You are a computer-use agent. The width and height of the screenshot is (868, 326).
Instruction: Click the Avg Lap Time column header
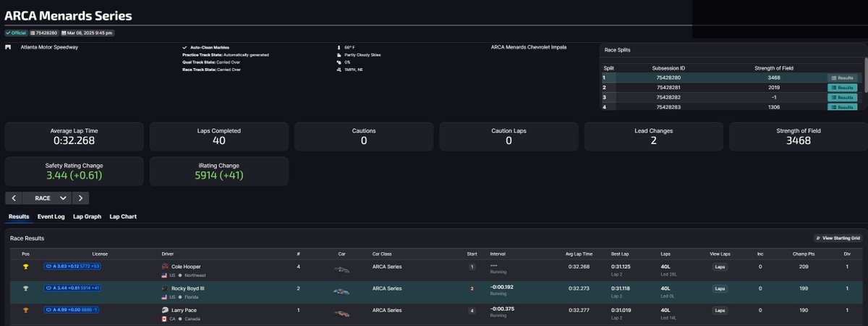click(x=579, y=254)
